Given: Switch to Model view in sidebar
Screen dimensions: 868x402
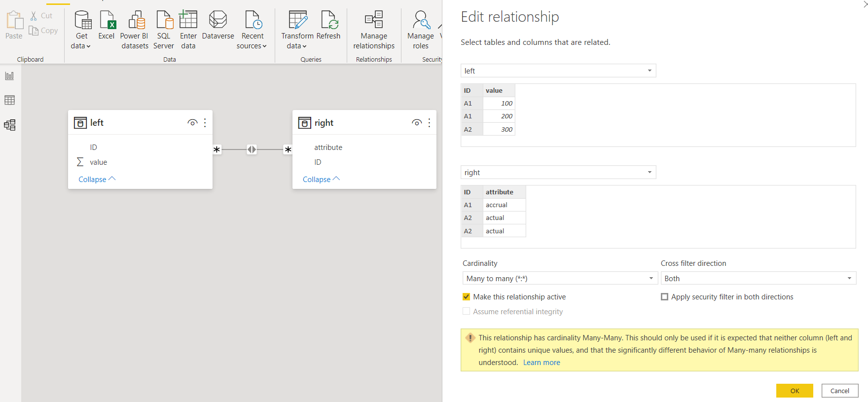Looking at the screenshot, I should point(9,125).
